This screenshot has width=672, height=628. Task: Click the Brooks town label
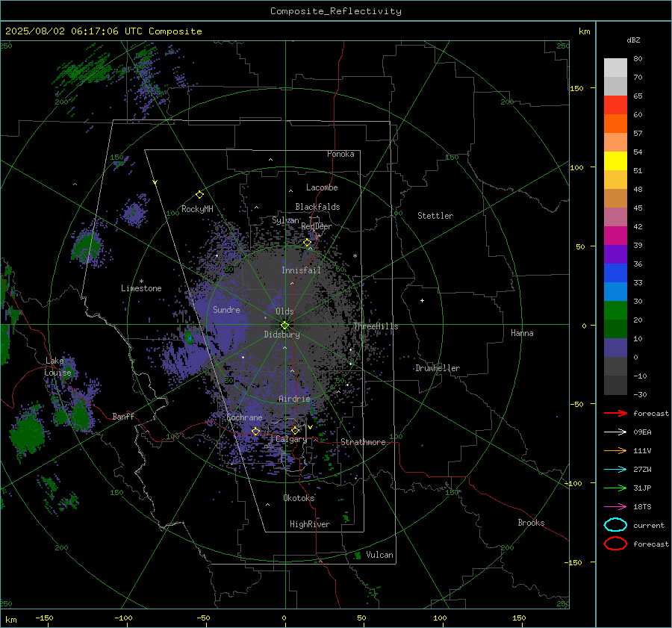point(531,523)
